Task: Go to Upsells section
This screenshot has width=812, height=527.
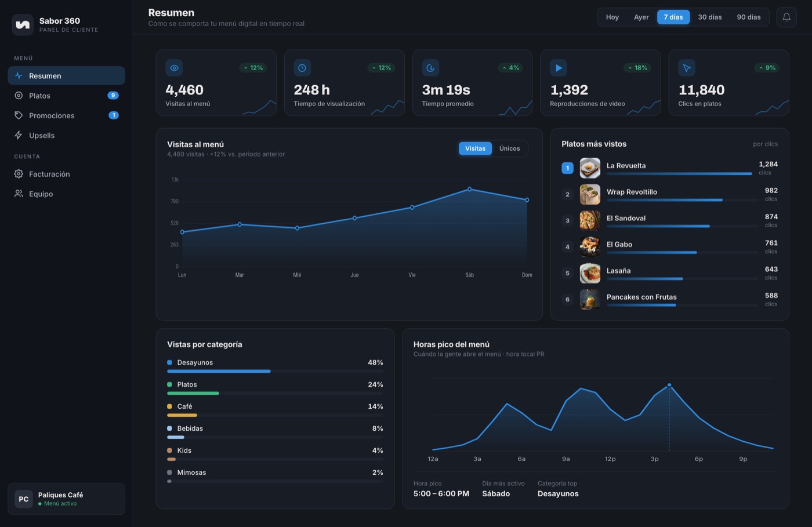Action: 66,135
